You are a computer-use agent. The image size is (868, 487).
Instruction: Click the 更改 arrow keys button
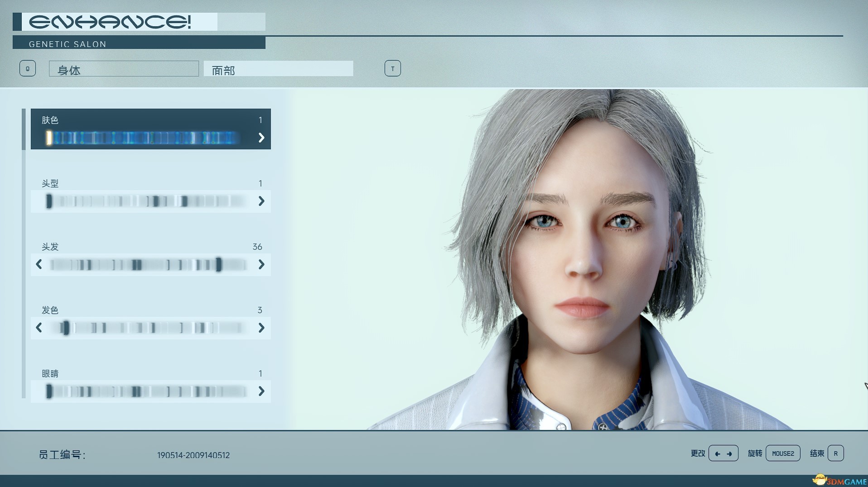click(723, 453)
